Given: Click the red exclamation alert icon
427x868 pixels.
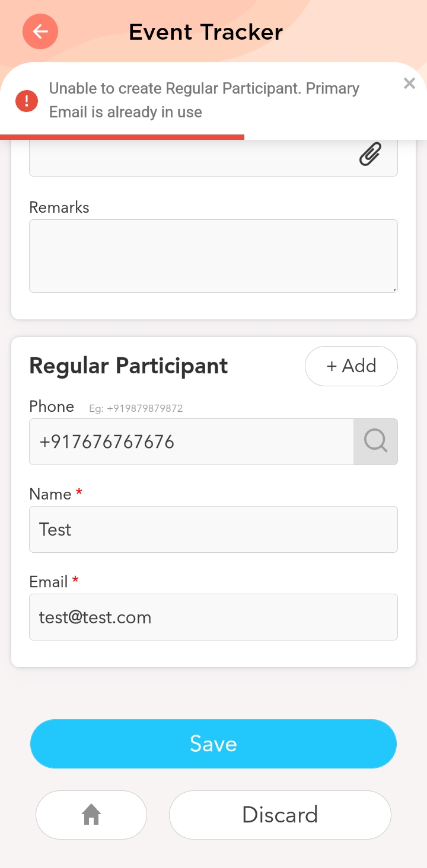Looking at the screenshot, I should coord(27,100).
